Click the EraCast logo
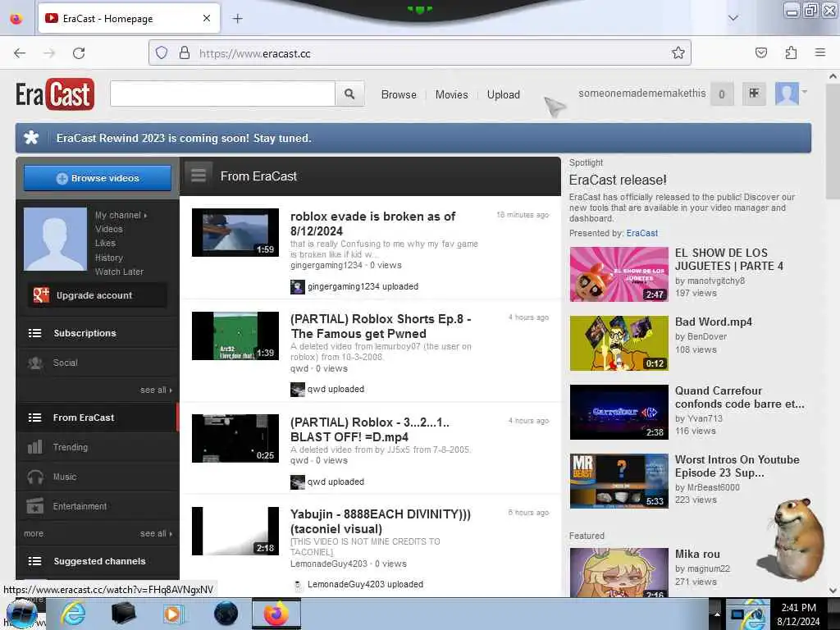840x630 pixels. click(x=55, y=94)
